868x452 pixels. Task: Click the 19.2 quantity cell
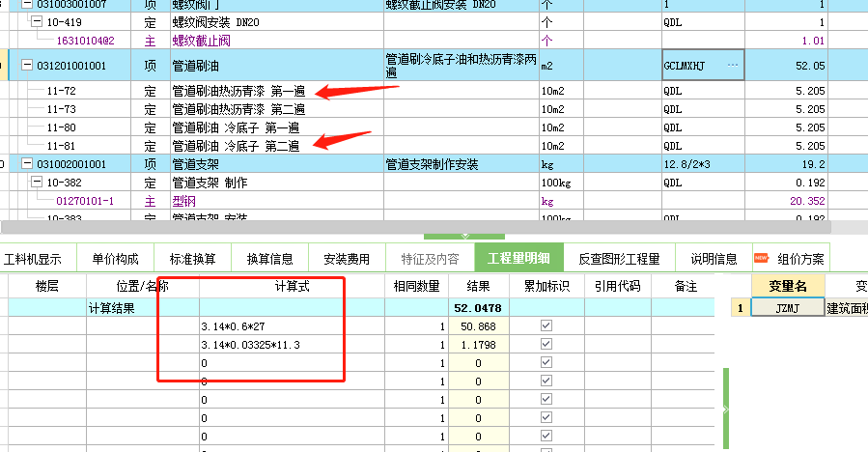point(786,164)
